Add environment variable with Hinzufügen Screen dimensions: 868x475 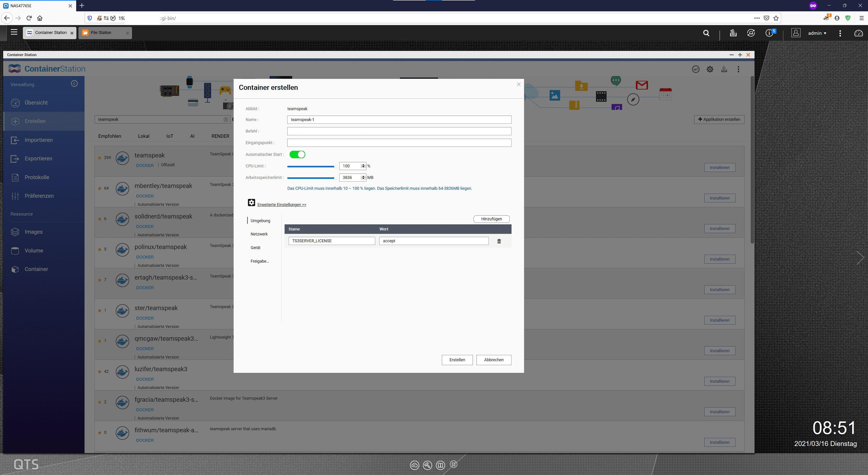pyautogui.click(x=491, y=219)
